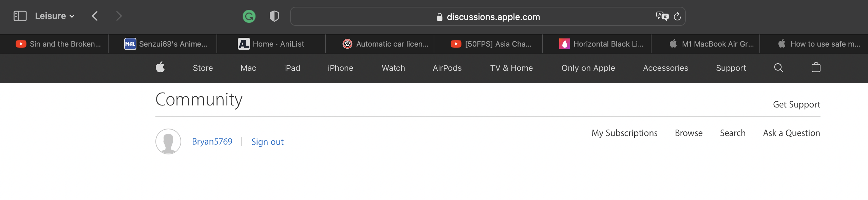The height and width of the screenshot is (200, 868).
Task: Sign out of the Apple community
Action: (267, 141)
